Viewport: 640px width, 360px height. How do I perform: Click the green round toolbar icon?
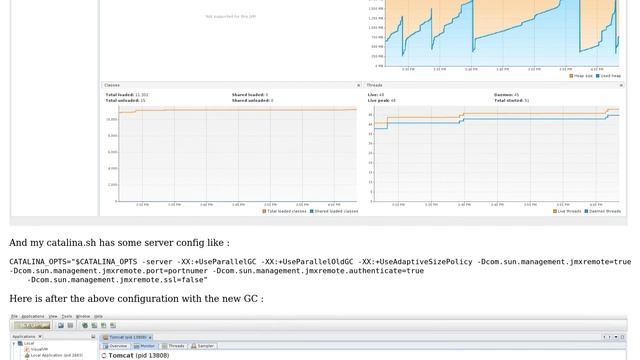(x=85, y=325)
